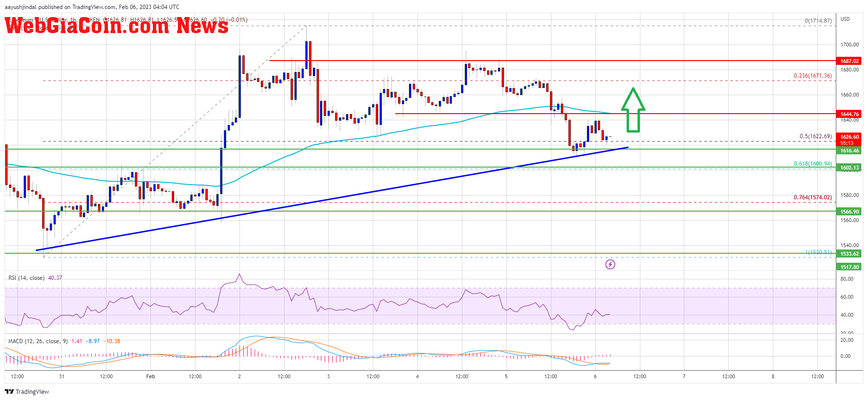Open the USD currency selector on price axis

(845, 19)
